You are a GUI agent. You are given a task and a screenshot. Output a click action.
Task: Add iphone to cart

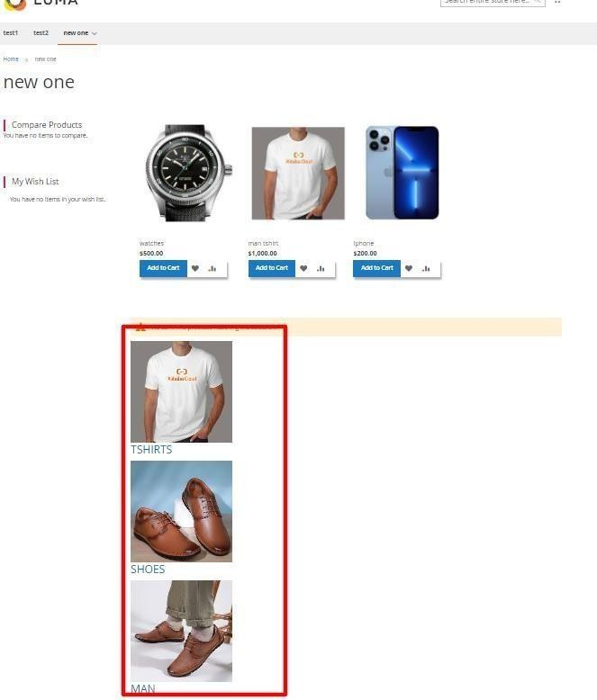coord(376,268)
